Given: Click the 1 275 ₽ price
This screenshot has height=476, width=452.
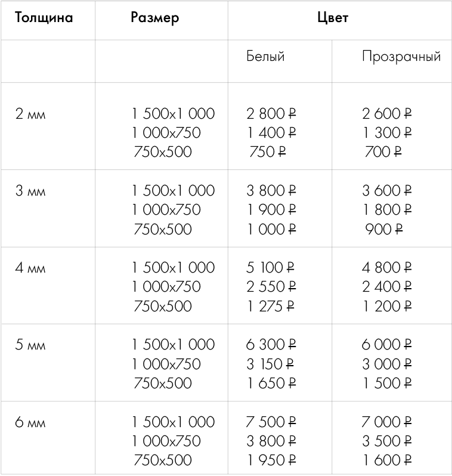Looking at the screenshot, I should tap(271, 306).
